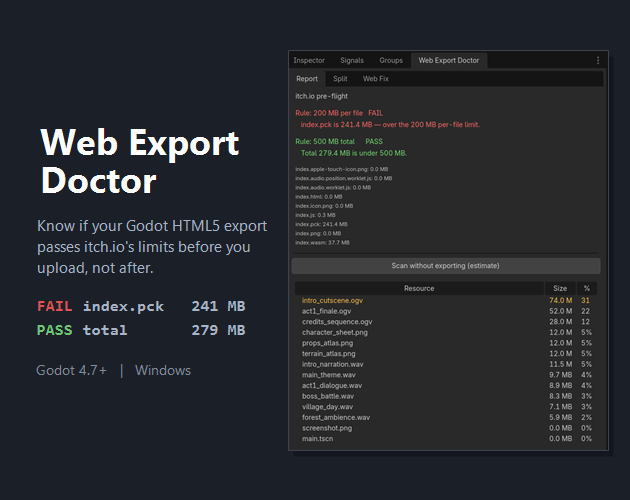Open the Report sub-tab

coord(307,79)
